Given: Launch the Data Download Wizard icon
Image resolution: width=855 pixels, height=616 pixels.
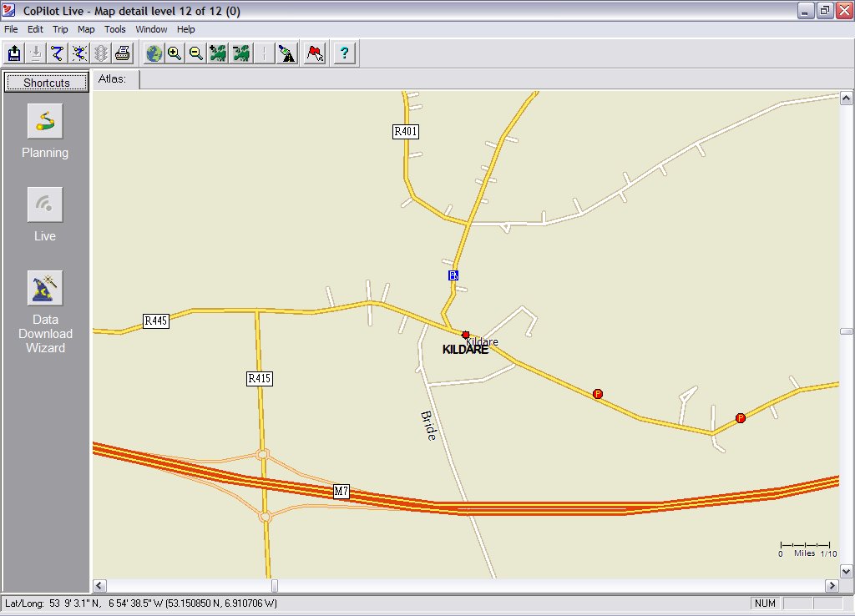Looking at the screenshot, I should point(45,288).
